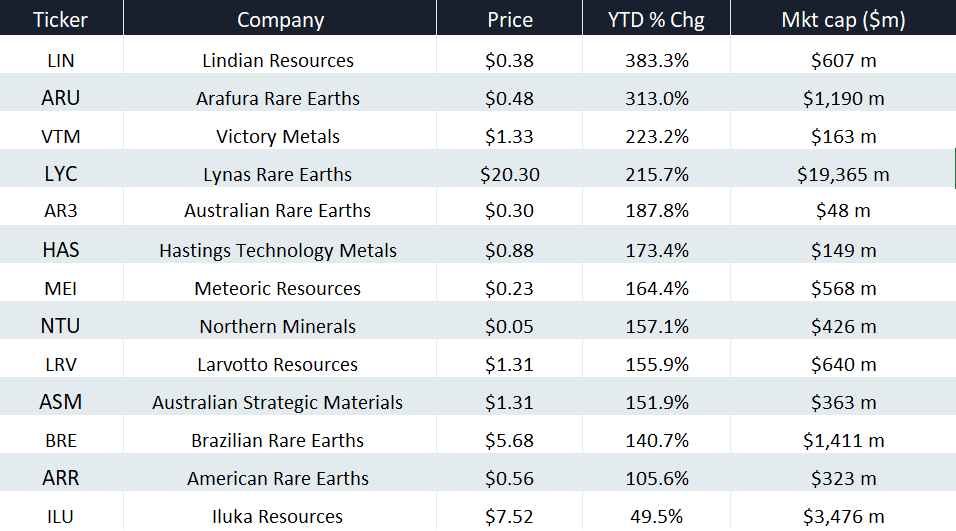Select the LYC ticker cell
Image resolution: width=956 pixels, height=531 pixels.
pos(61,174)
